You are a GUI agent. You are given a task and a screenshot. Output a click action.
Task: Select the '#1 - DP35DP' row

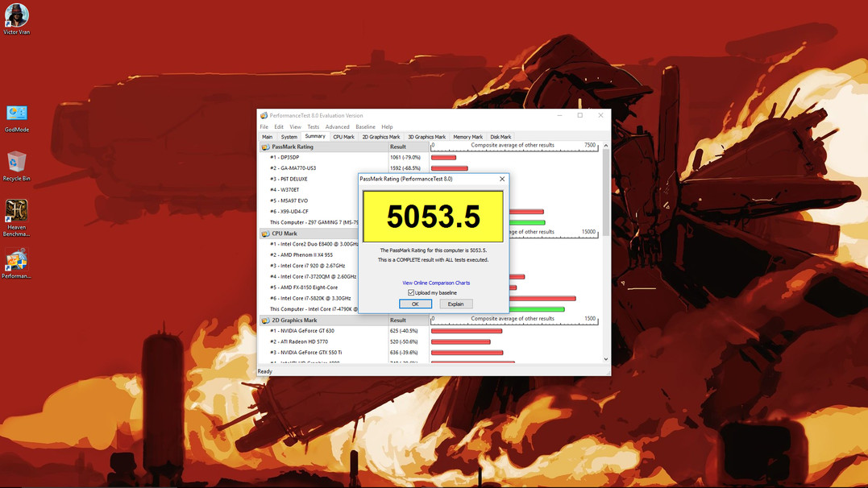pyautogui.click(x=324, y=158)
